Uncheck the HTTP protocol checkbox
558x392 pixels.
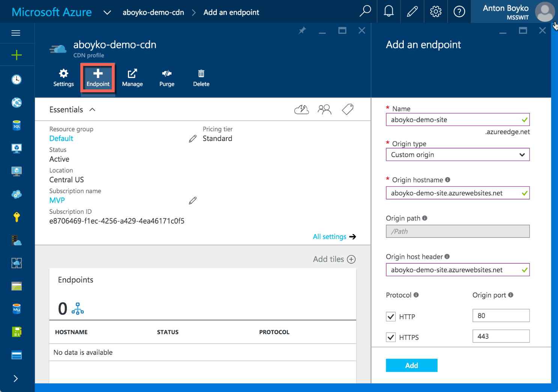pos(391,317)
